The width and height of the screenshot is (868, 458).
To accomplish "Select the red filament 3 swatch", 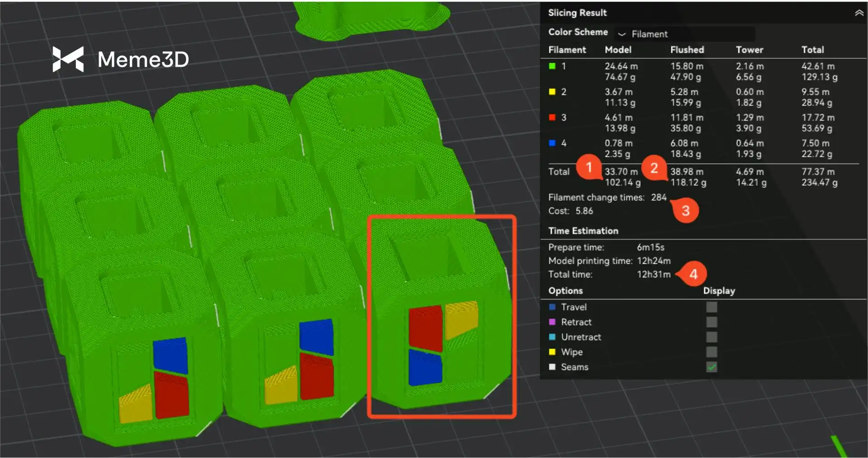I will coord(552,117).
